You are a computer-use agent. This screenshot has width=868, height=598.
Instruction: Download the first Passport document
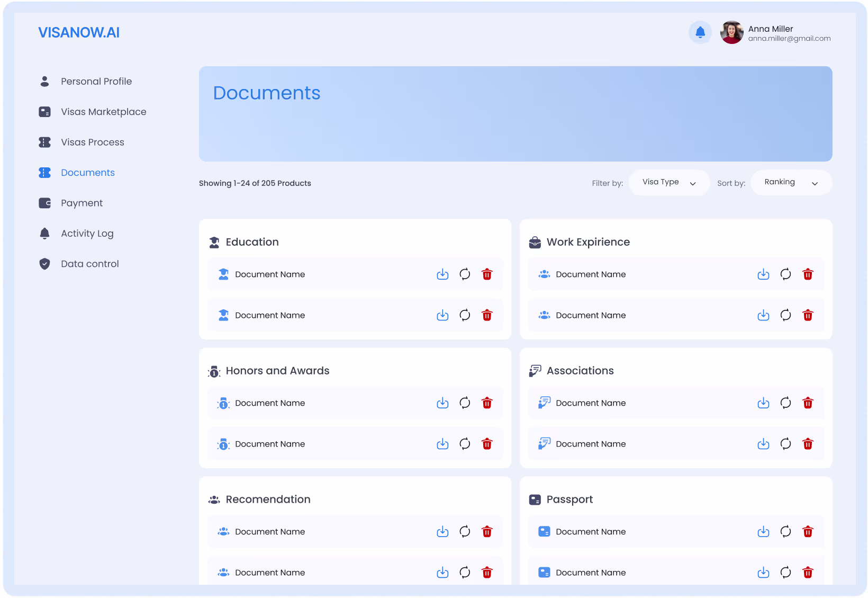(x=763, y=532)
